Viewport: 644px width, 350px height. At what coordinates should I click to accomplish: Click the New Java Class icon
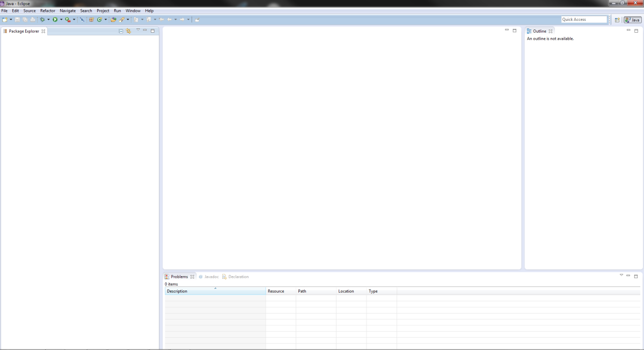99,19
